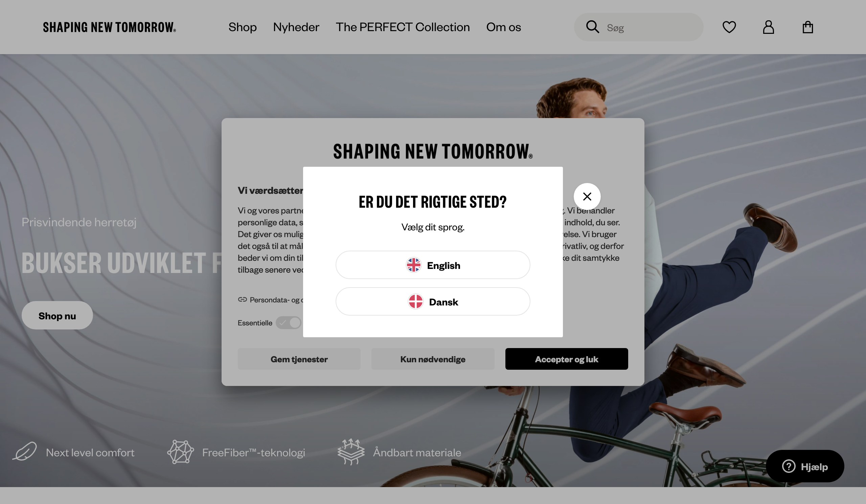Click the Accepter og luk button
This screenshot has height=504, width=866.
point(566,359)
